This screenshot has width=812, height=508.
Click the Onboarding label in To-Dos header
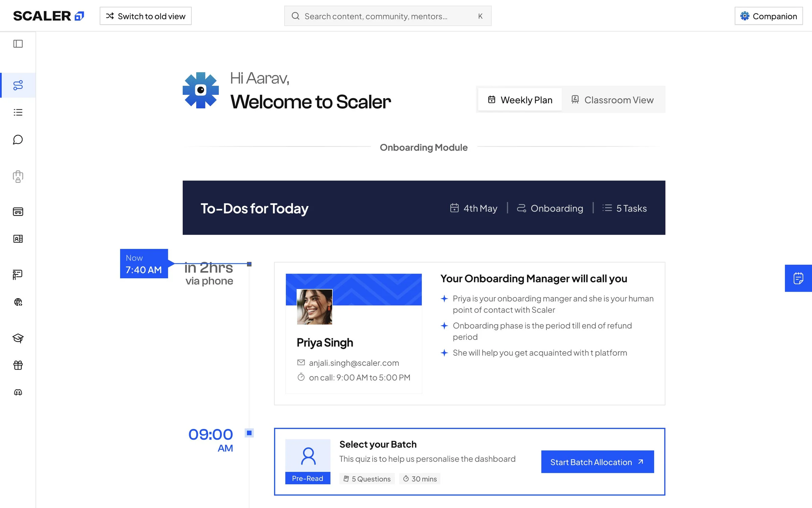[550, 208]
